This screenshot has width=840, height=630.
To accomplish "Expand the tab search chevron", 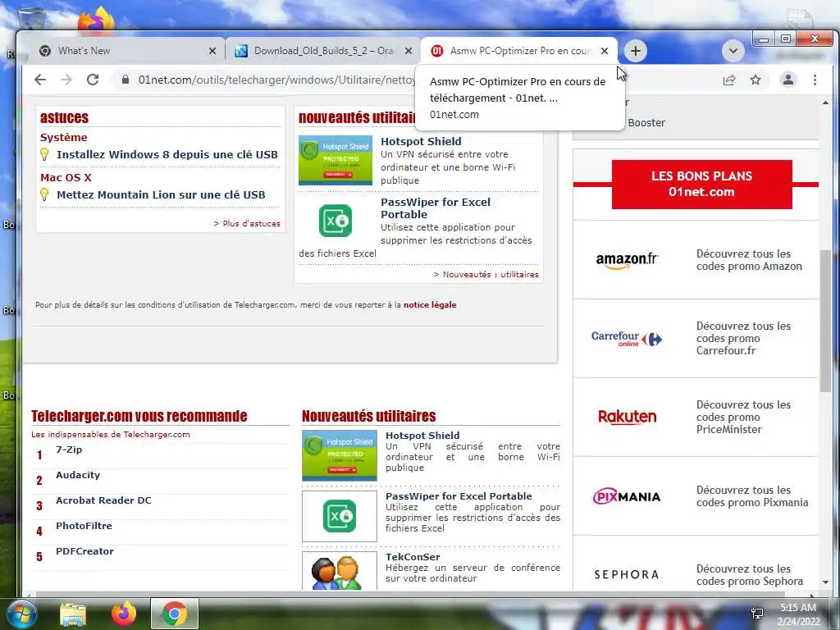I will pyautogui.click(x=733, y=51).
